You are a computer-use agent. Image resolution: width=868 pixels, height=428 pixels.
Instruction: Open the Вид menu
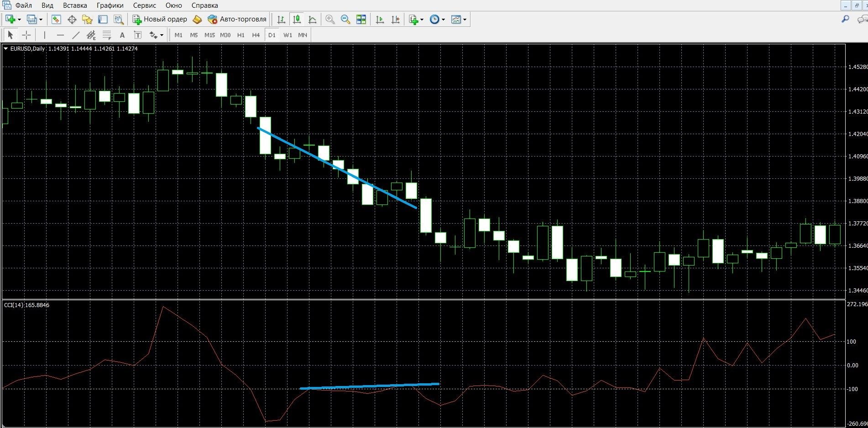(x=47, y=5)
